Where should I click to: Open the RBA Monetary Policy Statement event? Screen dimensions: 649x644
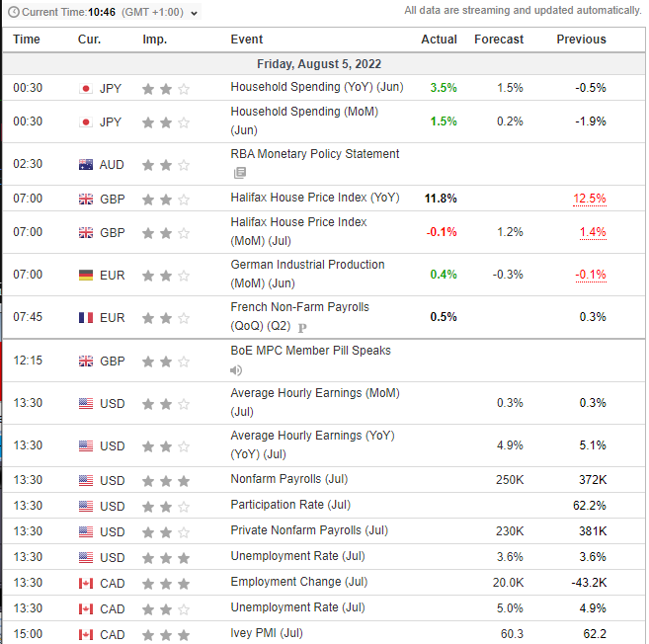tap(314, 154)
